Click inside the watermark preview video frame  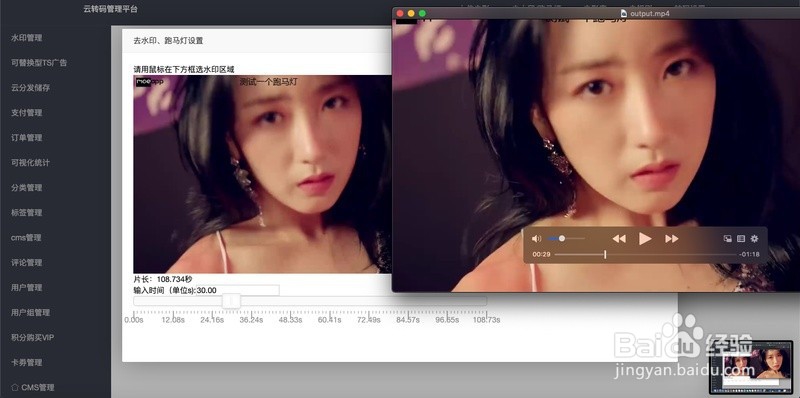point(262,174)
